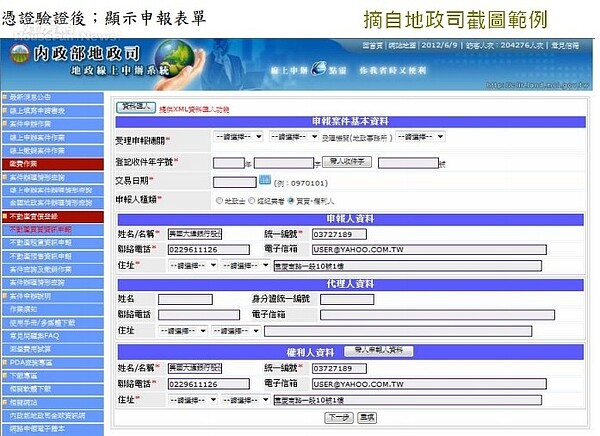Click 申報人 姓名/名稱 input field
The height and width of the screenshot is (436, 600).
click(195, 234)
